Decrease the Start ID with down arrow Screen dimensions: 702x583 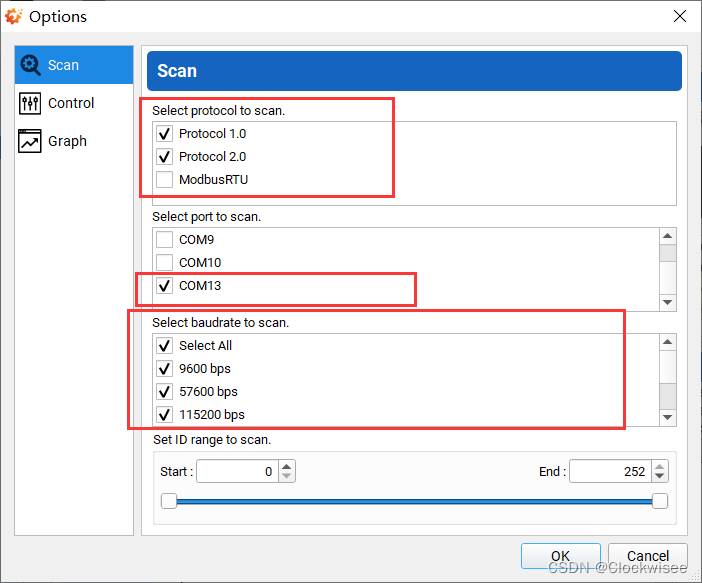[x=287, y=477]
